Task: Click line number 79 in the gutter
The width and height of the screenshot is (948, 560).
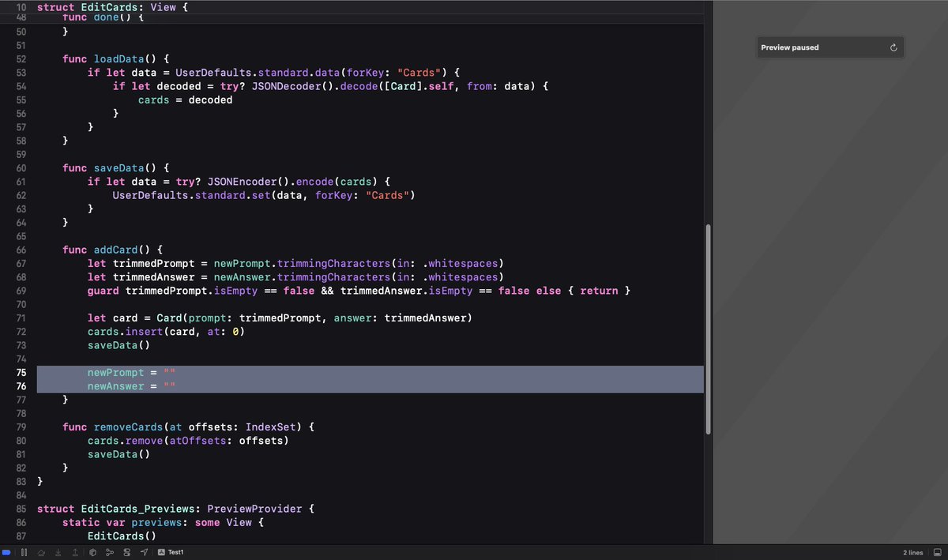Action: click(21, 427)
